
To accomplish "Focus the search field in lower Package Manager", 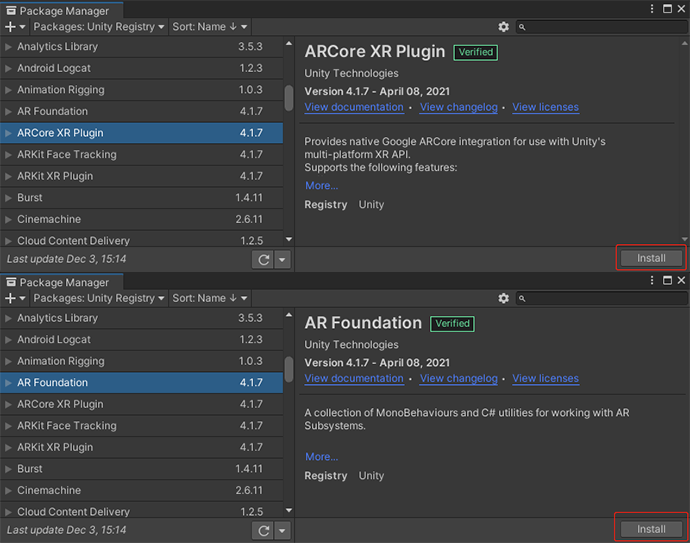I will coord(602,298).
